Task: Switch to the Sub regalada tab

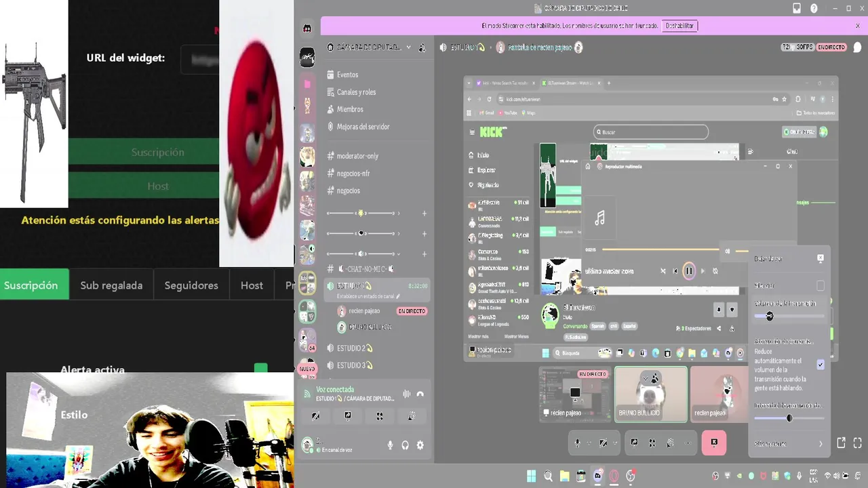Action: tap(111, 285)
